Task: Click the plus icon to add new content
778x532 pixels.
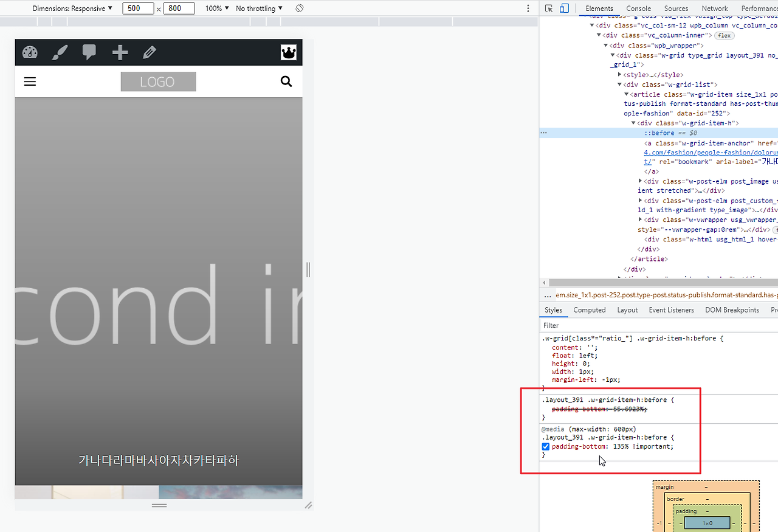Action: [120, 53]
